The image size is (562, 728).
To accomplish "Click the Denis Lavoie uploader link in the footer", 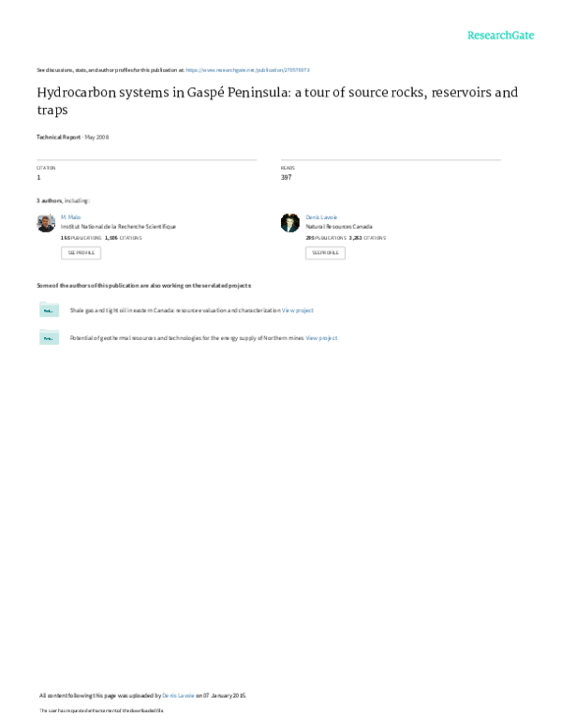I will [178, 696].
